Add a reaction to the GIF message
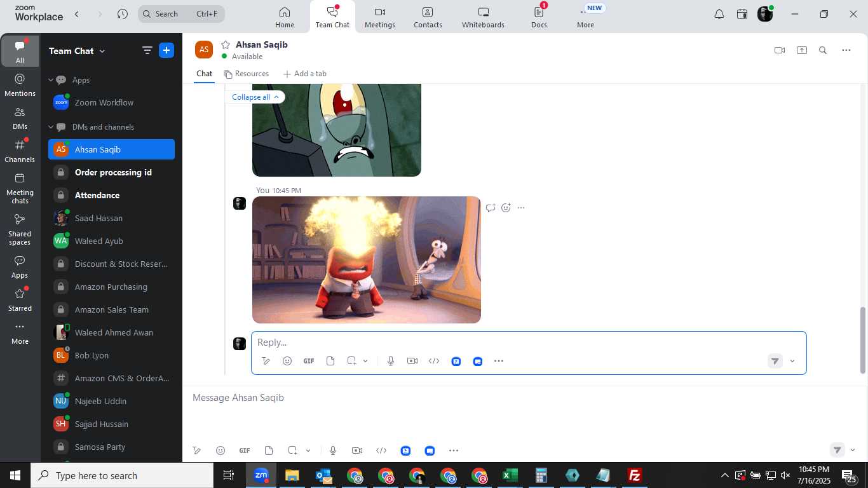 tap(506, 208)
